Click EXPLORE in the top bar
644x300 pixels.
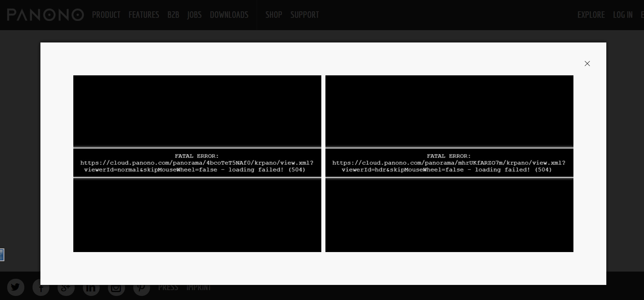(591, 15)
